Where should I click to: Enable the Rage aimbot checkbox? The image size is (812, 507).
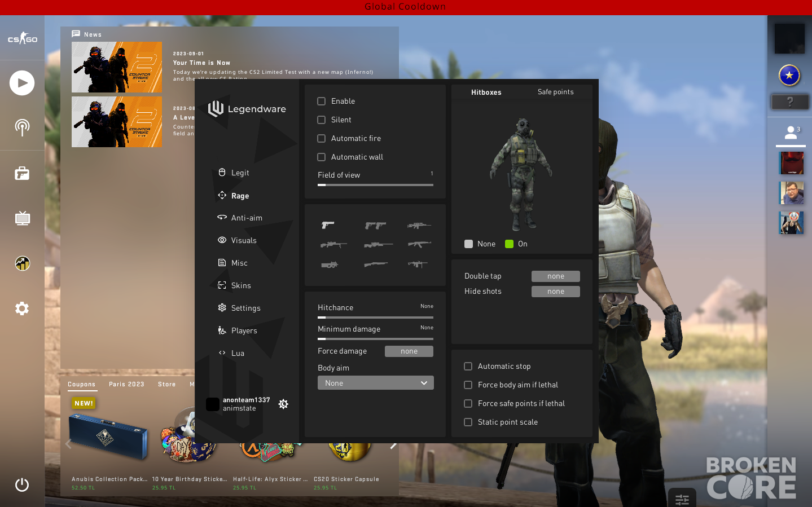[322, 102]
